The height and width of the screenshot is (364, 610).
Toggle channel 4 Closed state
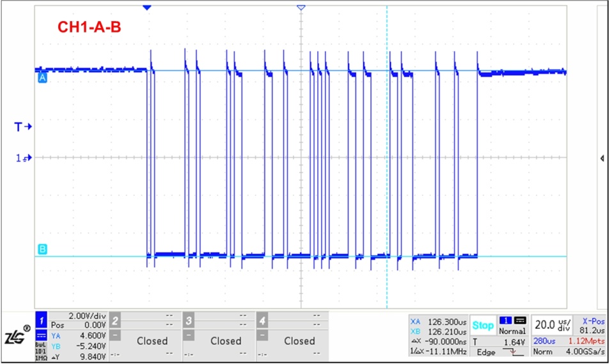click(x=299, y=341)
